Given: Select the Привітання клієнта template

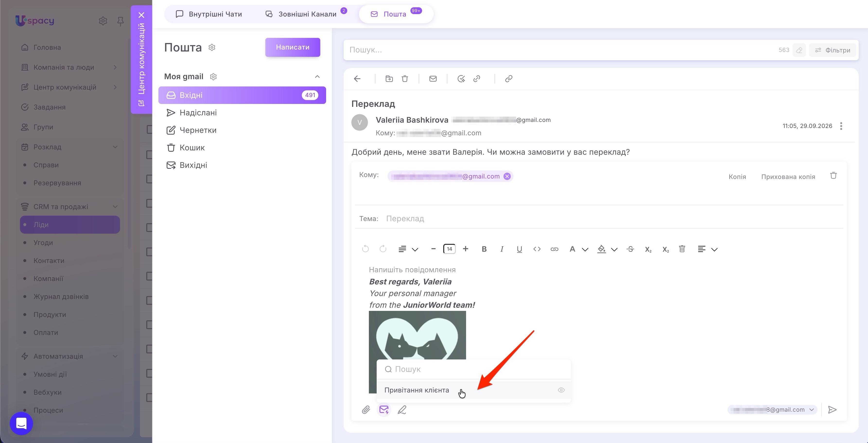Looking at the screenshot, I should pos(473,390).
